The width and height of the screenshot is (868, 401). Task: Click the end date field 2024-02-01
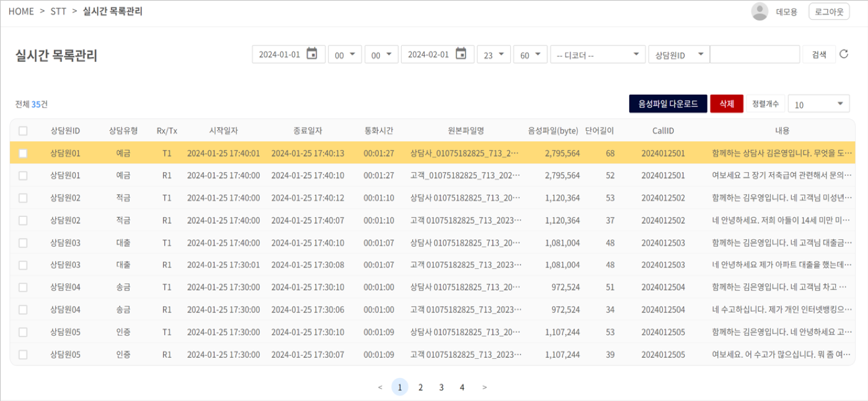[437, 55]
